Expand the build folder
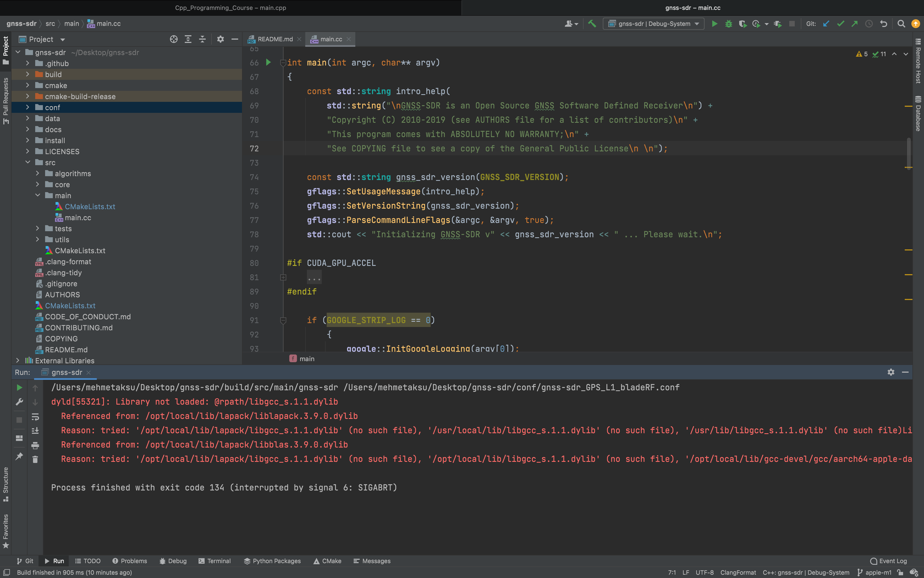The width and height of the screenshot is (924, 578). 28,74
